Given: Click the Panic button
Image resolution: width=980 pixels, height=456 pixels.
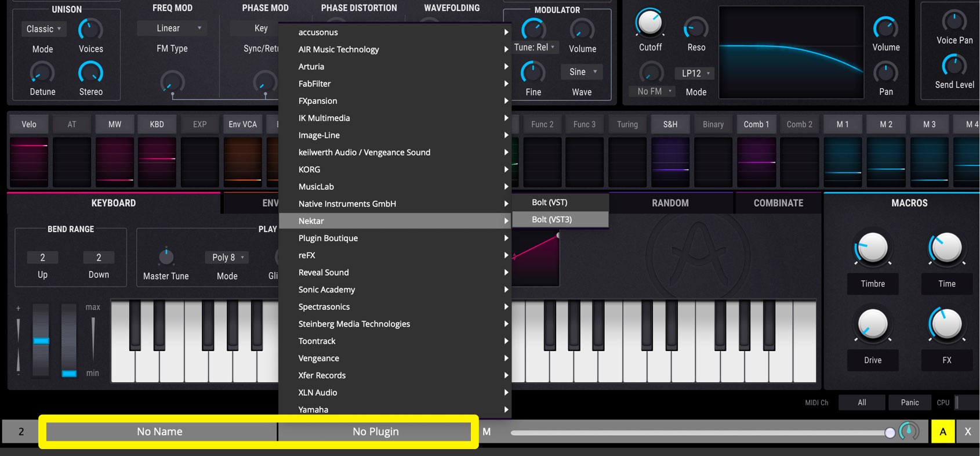Looking at the screenshot, I should pyautogui.click(x=910, y=403).
